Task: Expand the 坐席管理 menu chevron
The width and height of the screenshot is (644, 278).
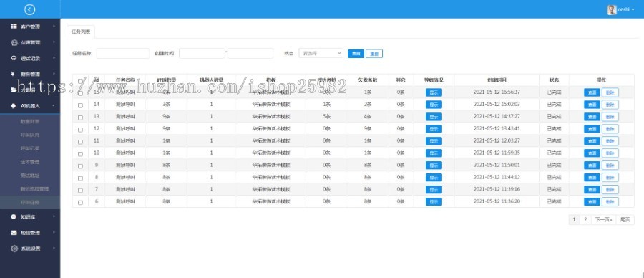Action: [54, 42]
